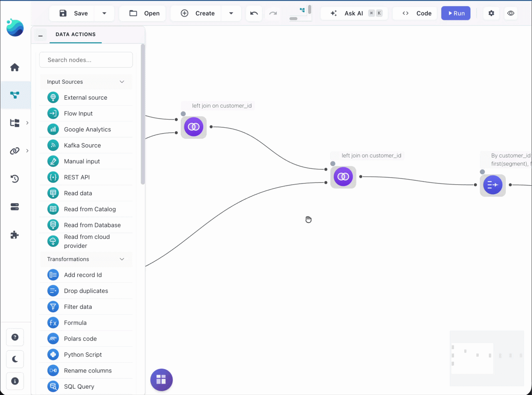Collapse the Transformations section

click(x=122, y=259)
